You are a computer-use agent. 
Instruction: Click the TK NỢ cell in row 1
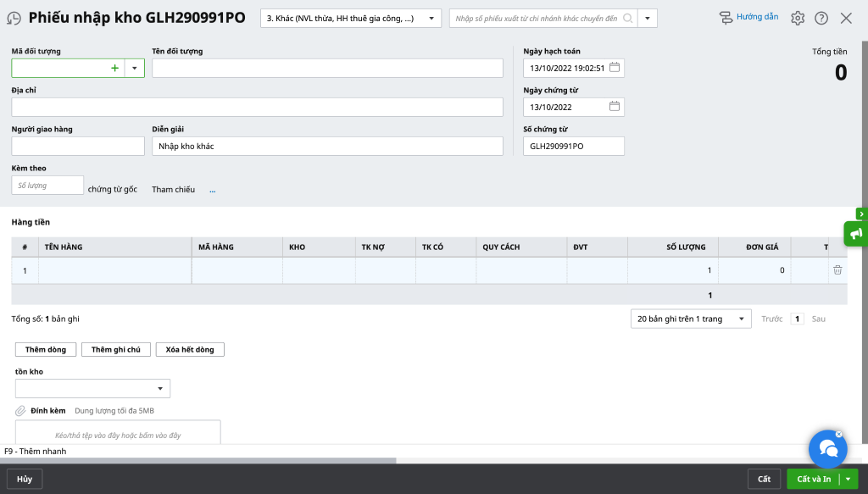pos(386,270)
